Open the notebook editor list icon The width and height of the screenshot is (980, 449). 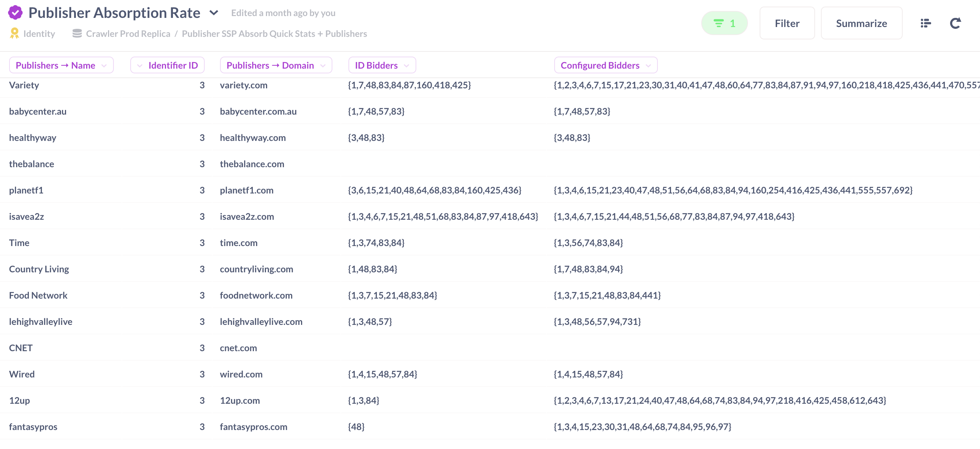click(925, 23)
